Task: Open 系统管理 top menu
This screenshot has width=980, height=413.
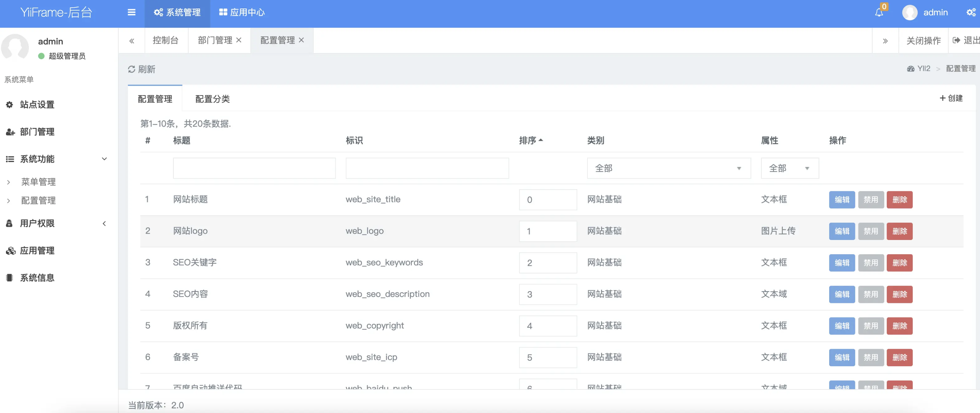Action: pos(177,13)
